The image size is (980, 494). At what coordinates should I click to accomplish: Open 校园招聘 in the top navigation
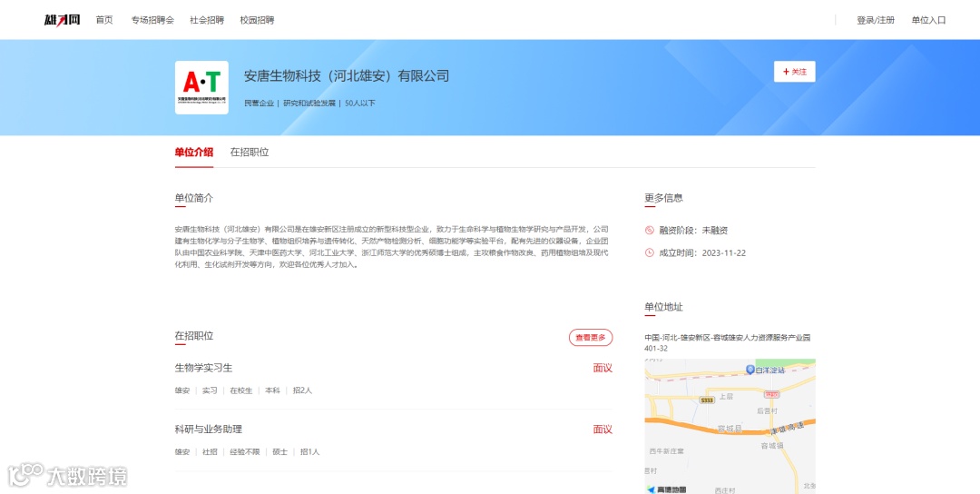(x=257, y=20)
